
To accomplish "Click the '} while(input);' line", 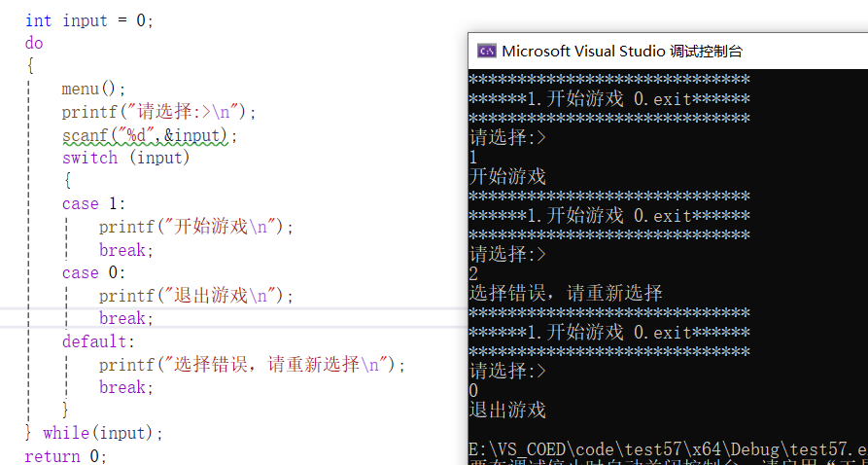I will coord(94,433).
